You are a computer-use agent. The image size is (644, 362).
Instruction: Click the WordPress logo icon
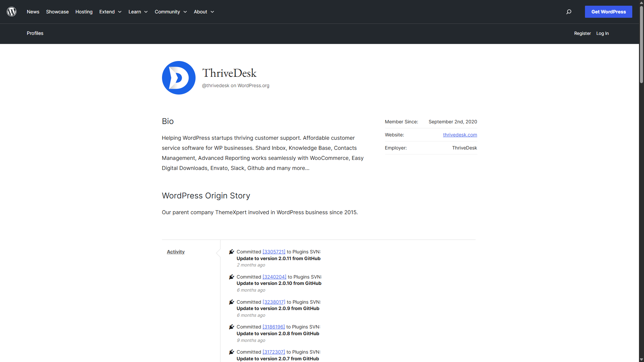(12, 12)
